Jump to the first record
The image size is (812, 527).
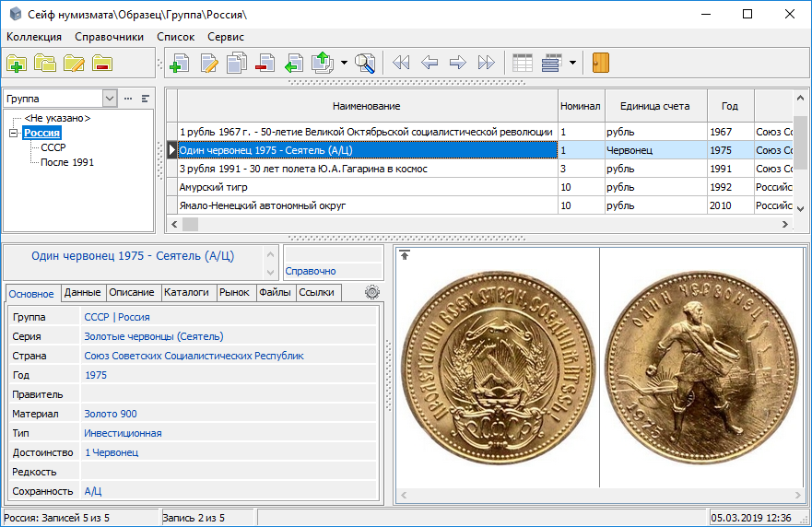[x=401, y=63]
